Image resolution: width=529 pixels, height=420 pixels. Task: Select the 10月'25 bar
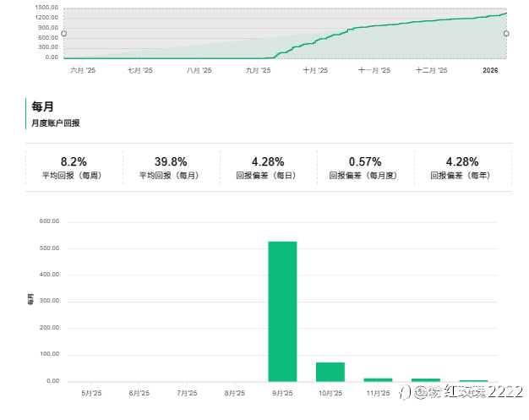coord(330,372)
